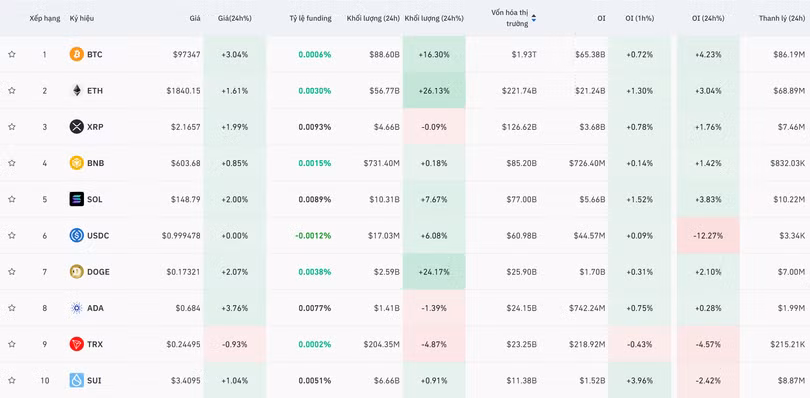
Task: Star the TRX row
Action: pos(12,344)
